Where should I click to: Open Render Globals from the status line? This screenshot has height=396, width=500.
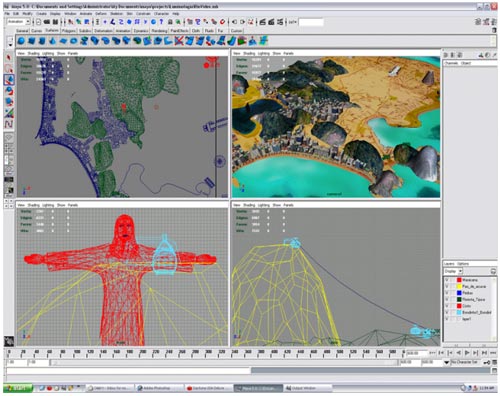click(x=280, y=22)
